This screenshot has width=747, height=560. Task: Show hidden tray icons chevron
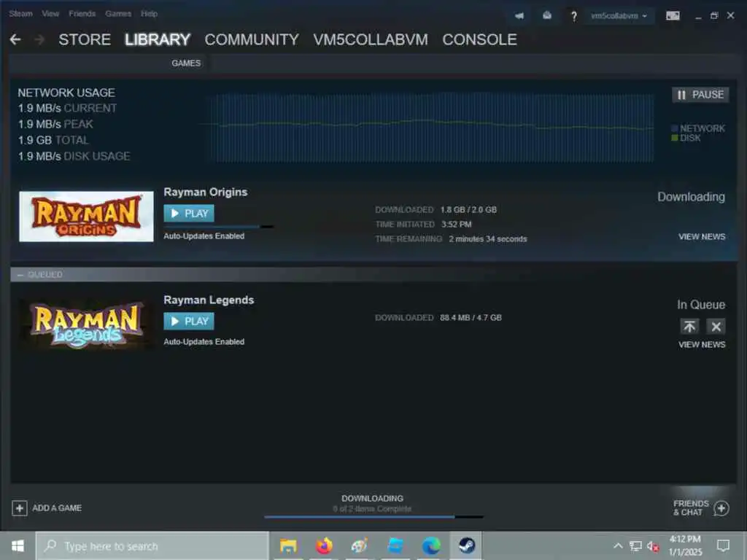pos(618,546)
